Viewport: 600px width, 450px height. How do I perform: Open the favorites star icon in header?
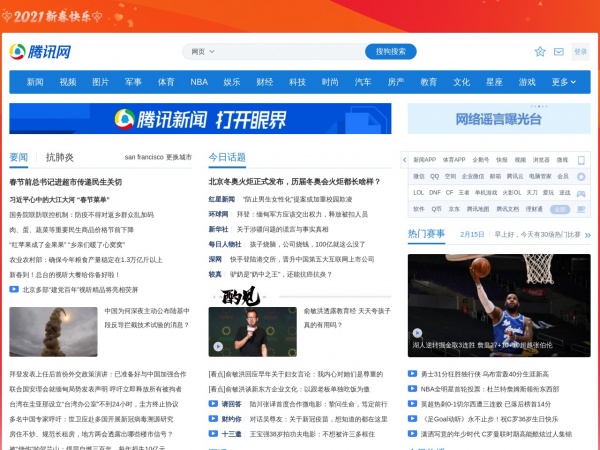(x=540, y=52)
